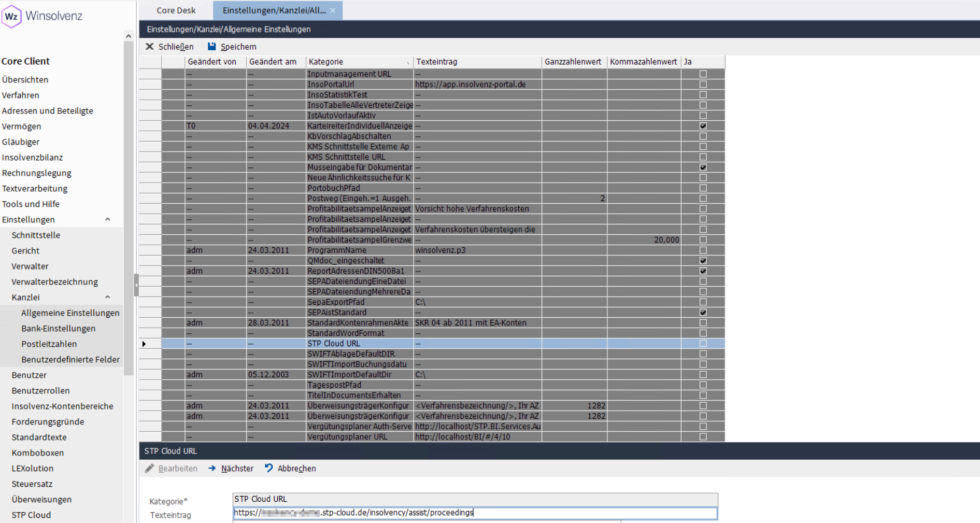This screenshot has width=980, height=523.
Task: Select Allgemeine Einstellungen in sidebar
Action: point(70,313)
